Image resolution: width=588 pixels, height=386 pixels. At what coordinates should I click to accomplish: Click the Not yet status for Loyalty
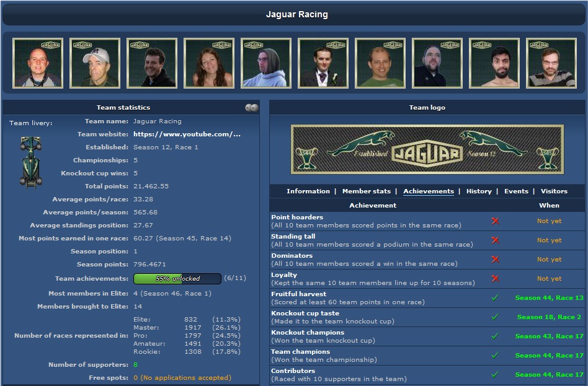[x=549, y=278]
